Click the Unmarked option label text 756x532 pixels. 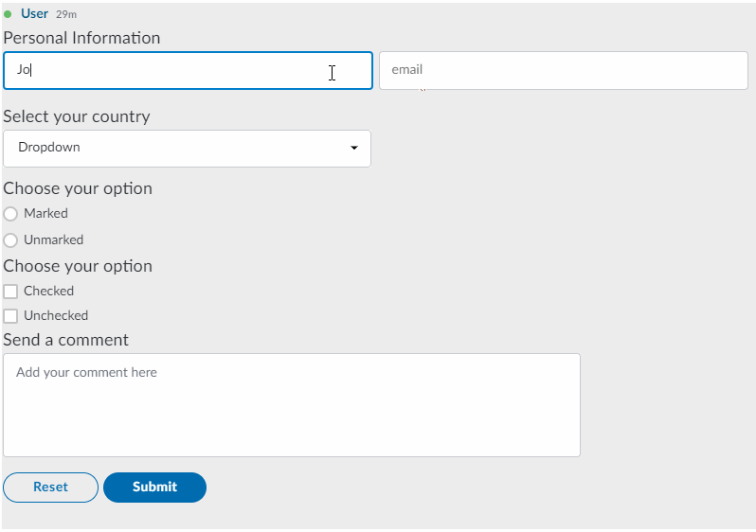click(53, 240)
